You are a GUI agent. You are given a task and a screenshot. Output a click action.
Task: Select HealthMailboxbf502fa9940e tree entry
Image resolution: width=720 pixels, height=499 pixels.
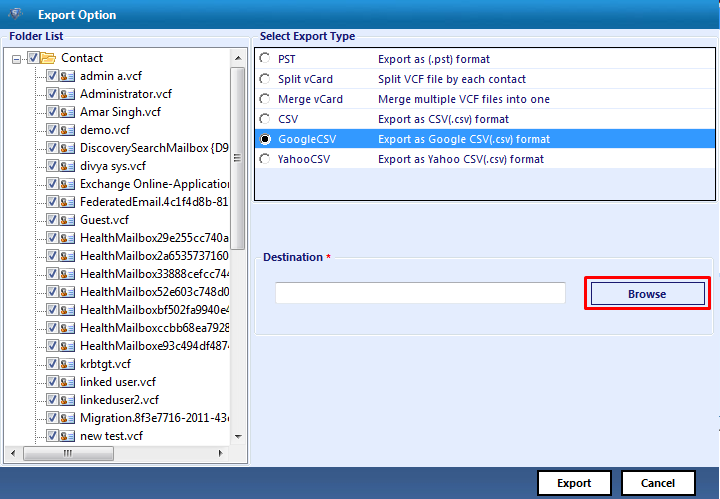154,310
